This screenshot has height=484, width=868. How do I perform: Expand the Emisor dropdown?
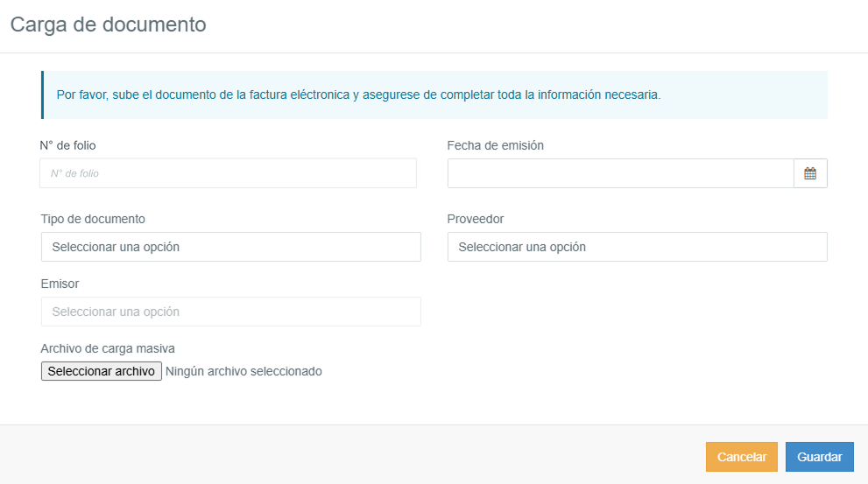[230, 312]
